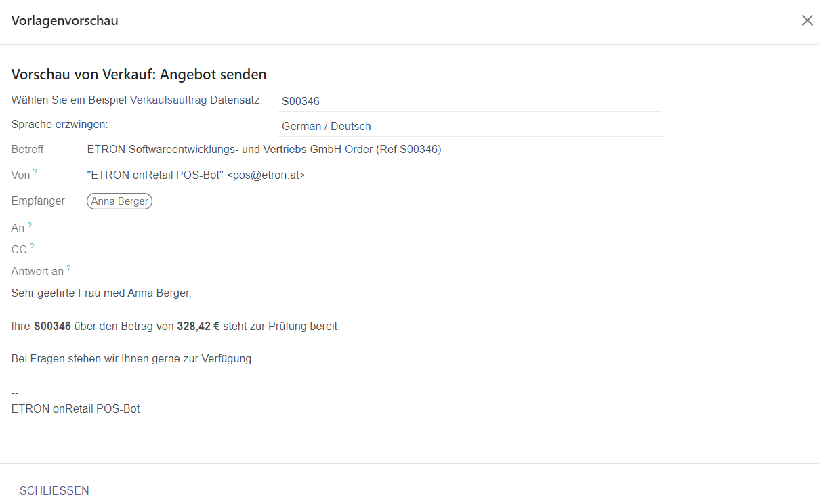Image resolution: width=819 pixels, height=504 pixels.
Task: Click the pos@etron.at sender address
Action: click(266, 175)
